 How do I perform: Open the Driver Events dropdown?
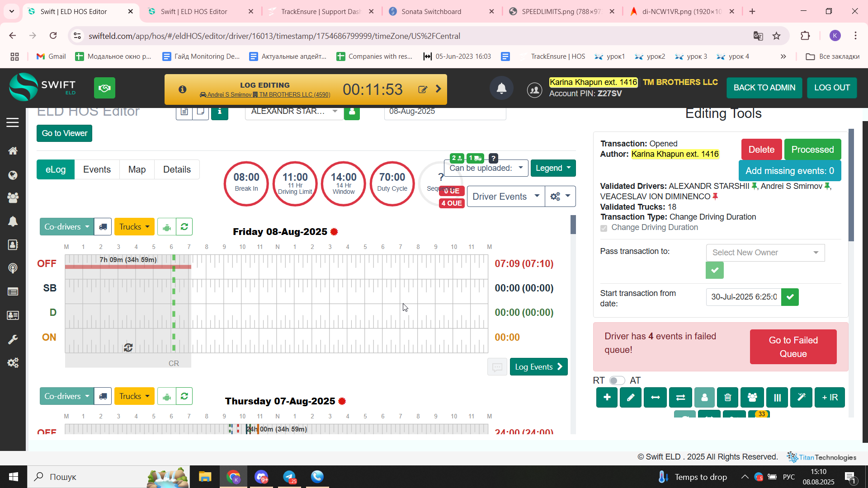(505, 197)
